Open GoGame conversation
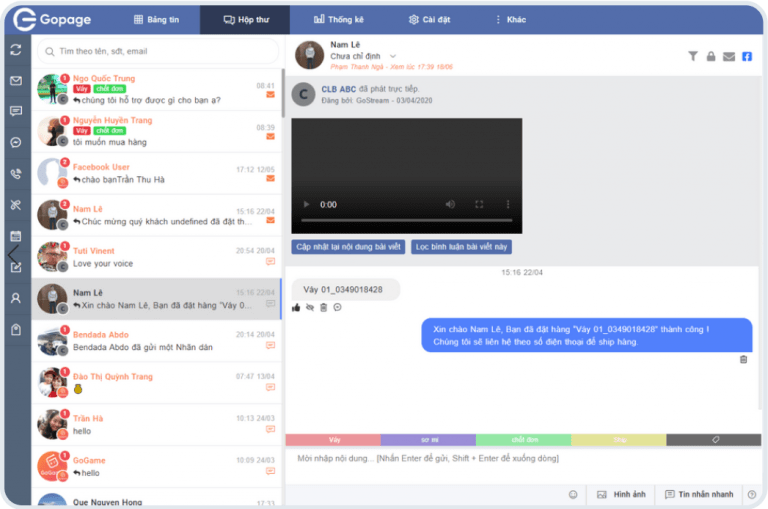Image resolution: width=768 pixels, height=509 pixels. pos(156,467)
